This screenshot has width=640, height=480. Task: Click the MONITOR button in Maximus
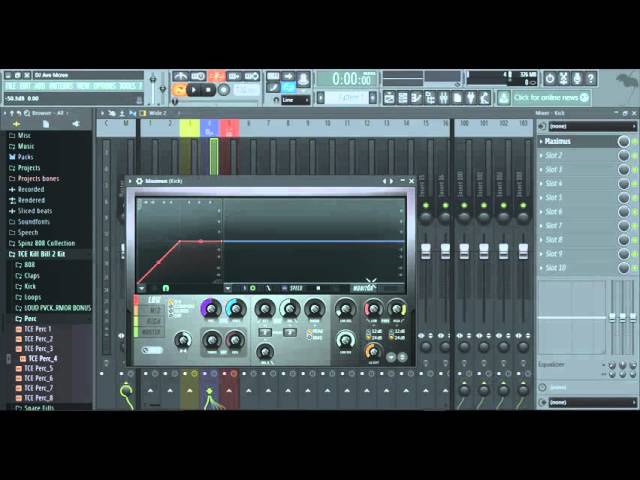click(363, 289)
